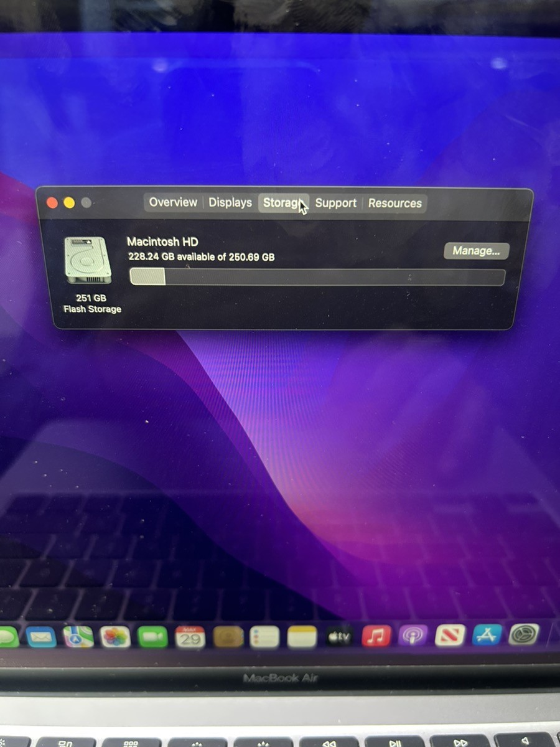The height and width of the screenshot is (747, 560).
Task: Switch to the Overview tab
Action: click(x=173, y=202)
